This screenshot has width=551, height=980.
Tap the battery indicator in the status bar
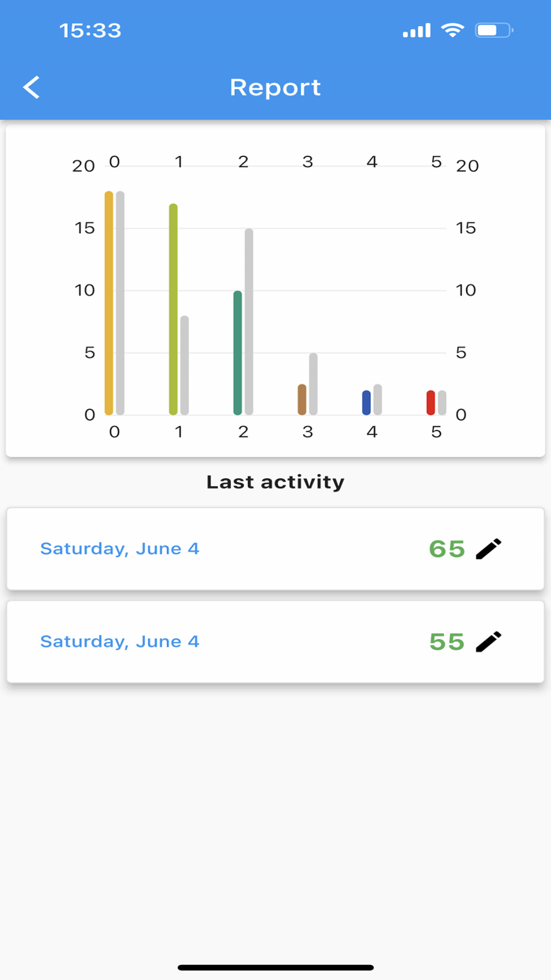495,30
